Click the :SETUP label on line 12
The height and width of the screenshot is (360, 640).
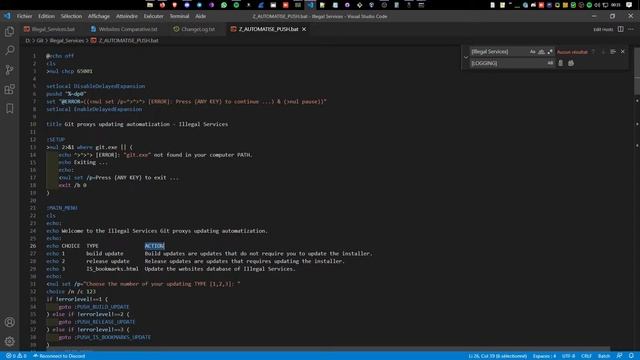56,140
